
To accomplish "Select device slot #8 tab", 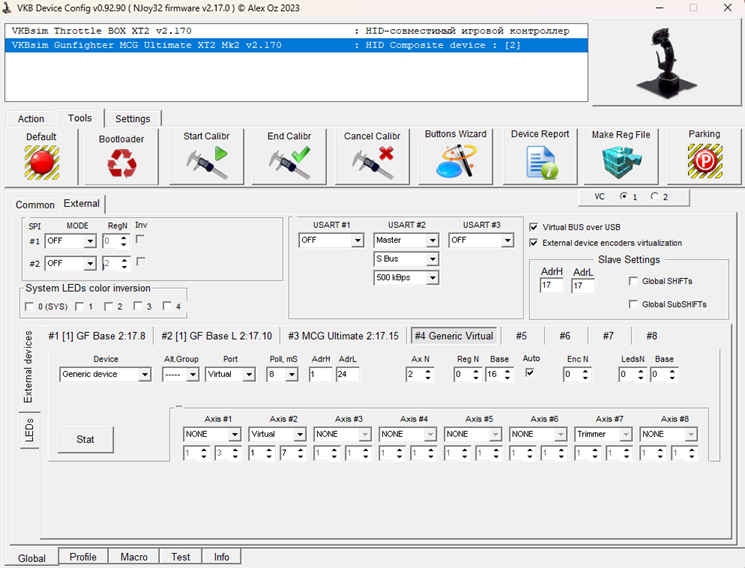I will (x=651, y=336).
